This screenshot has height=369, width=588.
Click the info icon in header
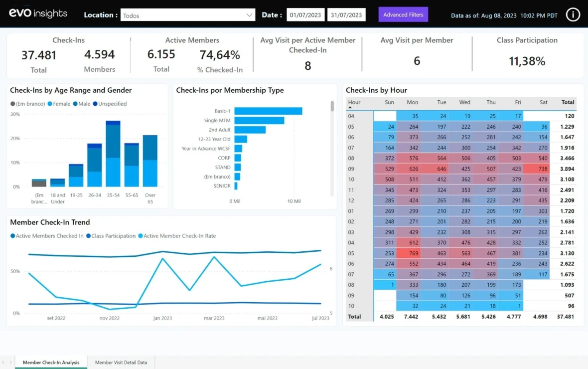coord(573,14)
